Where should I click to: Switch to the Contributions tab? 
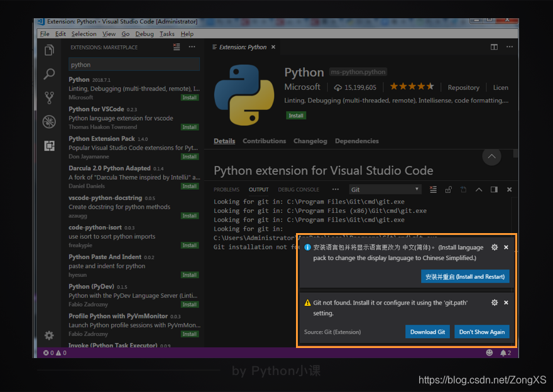click(x=264, y=141)
